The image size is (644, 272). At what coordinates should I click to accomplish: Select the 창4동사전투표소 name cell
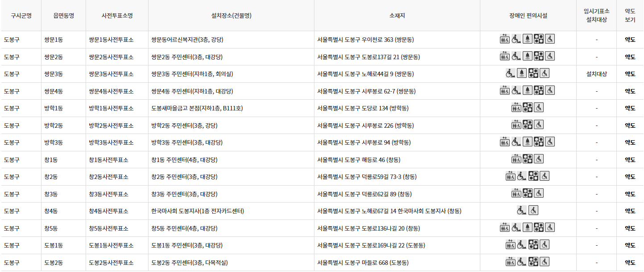(117, 211)
